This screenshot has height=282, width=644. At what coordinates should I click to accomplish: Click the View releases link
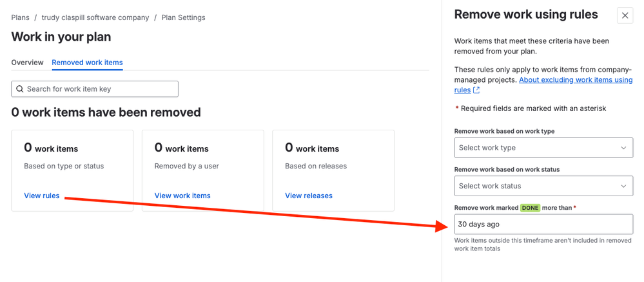(309, 196)
